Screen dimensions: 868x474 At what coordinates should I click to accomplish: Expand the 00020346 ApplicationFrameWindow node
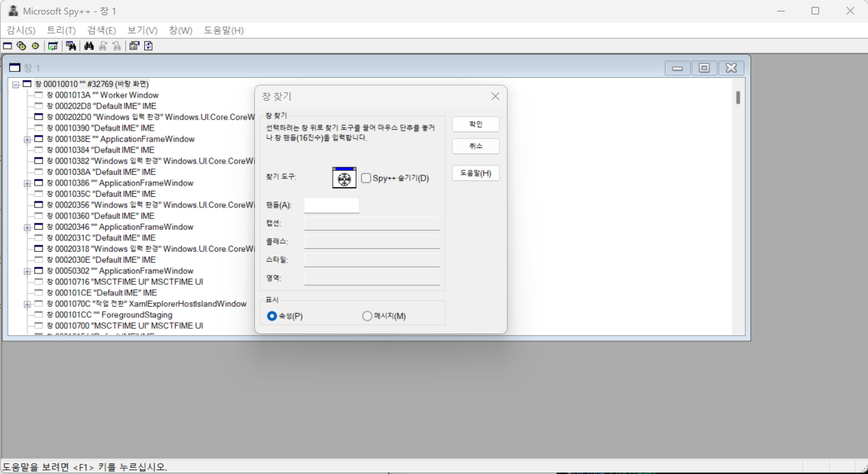[x=27, y=227]
